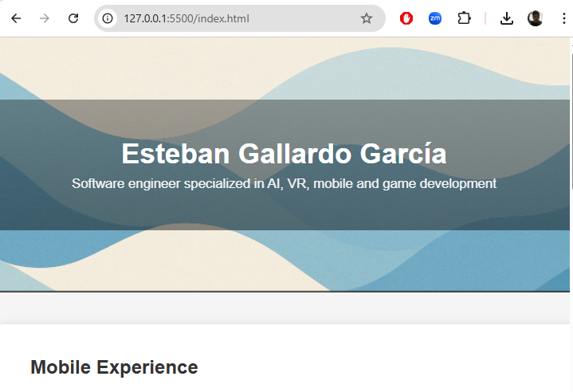The height and width of the screenshot is (392, 573).
Task: Select the Mobile Experience section heading
Action: [x=114, y=367]
